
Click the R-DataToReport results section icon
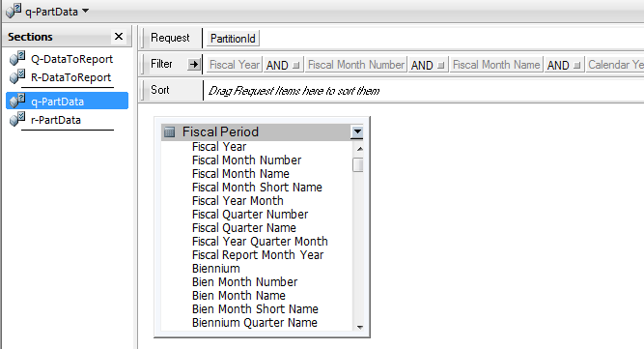[x=17, y=76]
